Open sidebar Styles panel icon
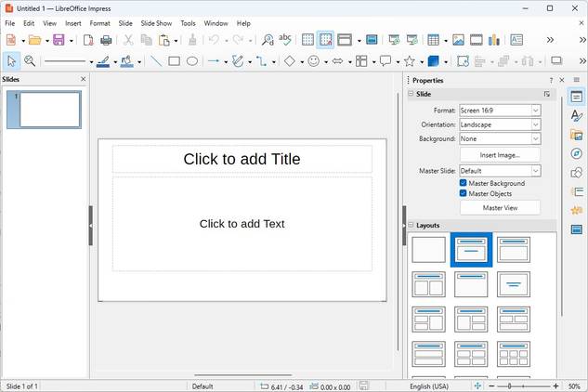Image resolution: width=588 pixels, height=392 pixels. 576,116
